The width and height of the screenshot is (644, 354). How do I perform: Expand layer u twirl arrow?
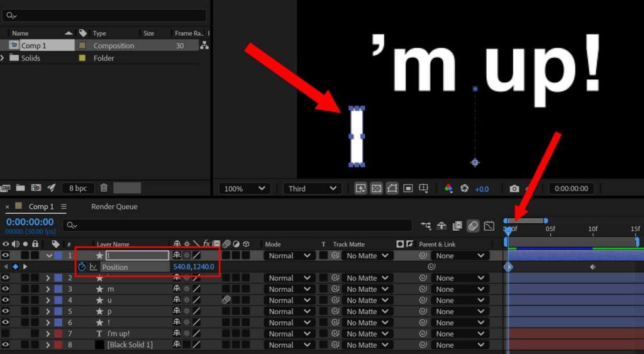(48, 300)
